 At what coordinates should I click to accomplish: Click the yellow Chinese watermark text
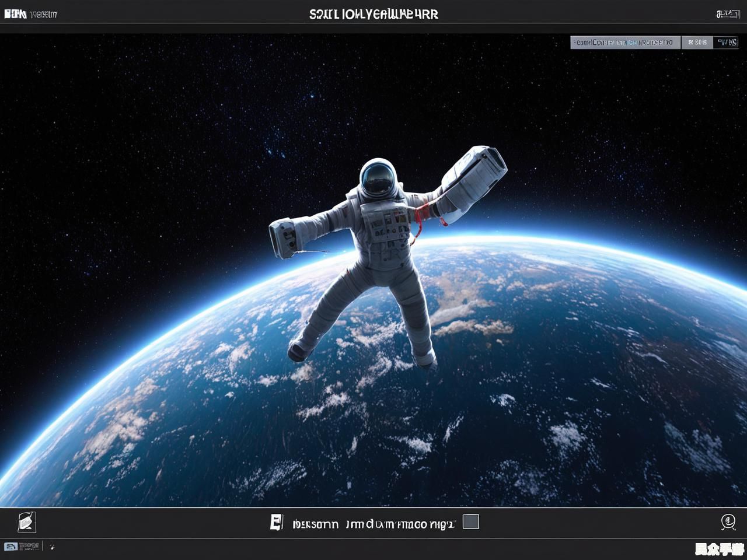click(x=719, y=549)
